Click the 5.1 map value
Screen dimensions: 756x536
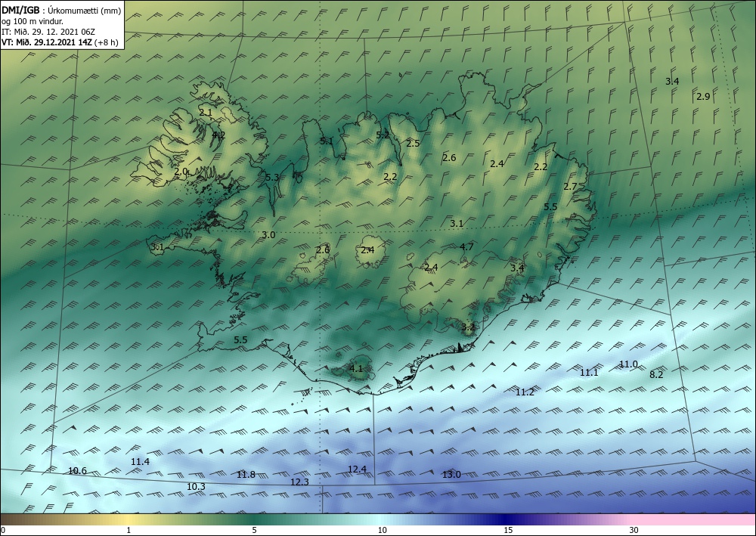[327, 141]
